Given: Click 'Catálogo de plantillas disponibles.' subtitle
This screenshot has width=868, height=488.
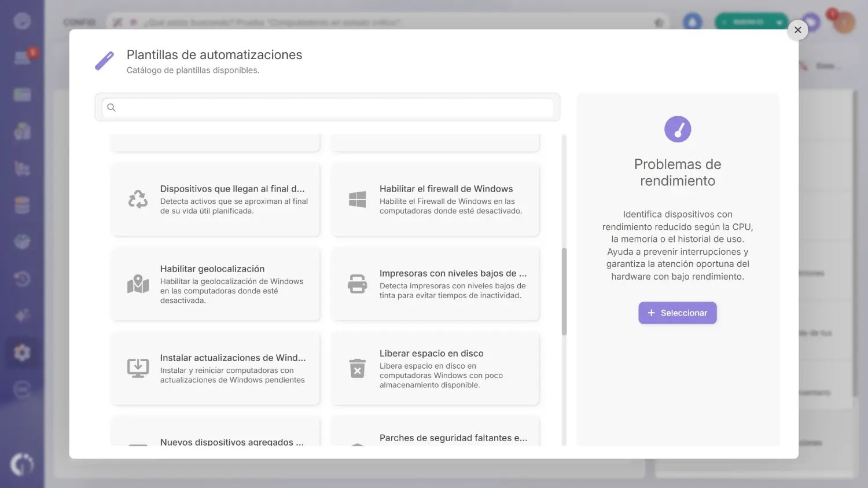Looking at the screenshot, I should 193,70.
